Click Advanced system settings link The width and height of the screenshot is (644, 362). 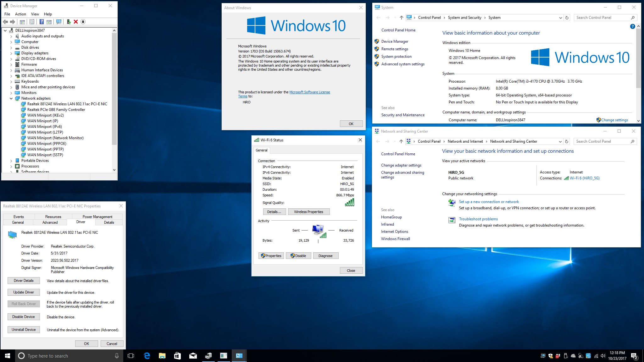(x=403, y=64)
